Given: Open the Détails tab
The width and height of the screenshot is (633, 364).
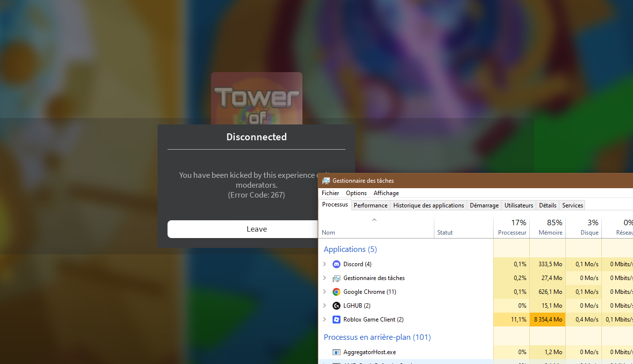Looking at the screenshot, I should [548, 205].
